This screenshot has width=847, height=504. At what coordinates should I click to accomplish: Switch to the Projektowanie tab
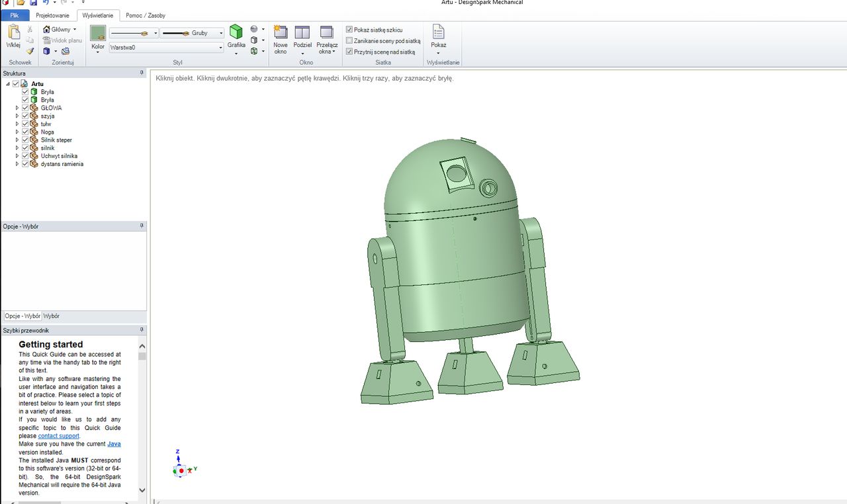[x=52, y=15]
